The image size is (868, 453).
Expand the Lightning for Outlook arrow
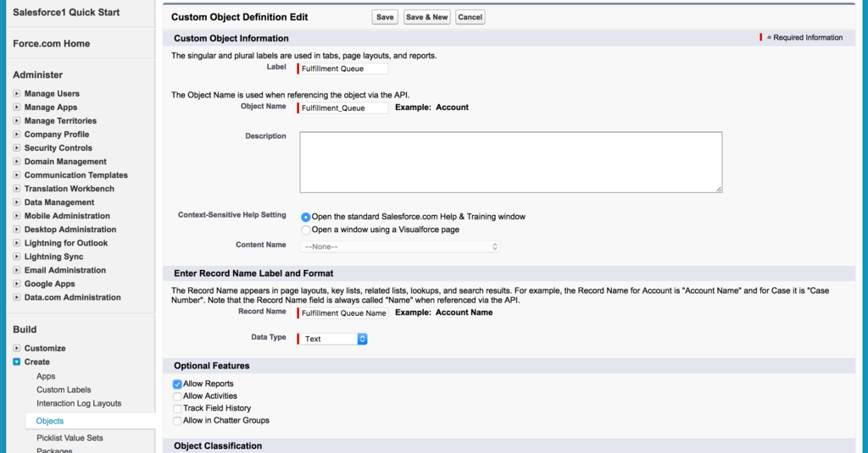point(17,243)
